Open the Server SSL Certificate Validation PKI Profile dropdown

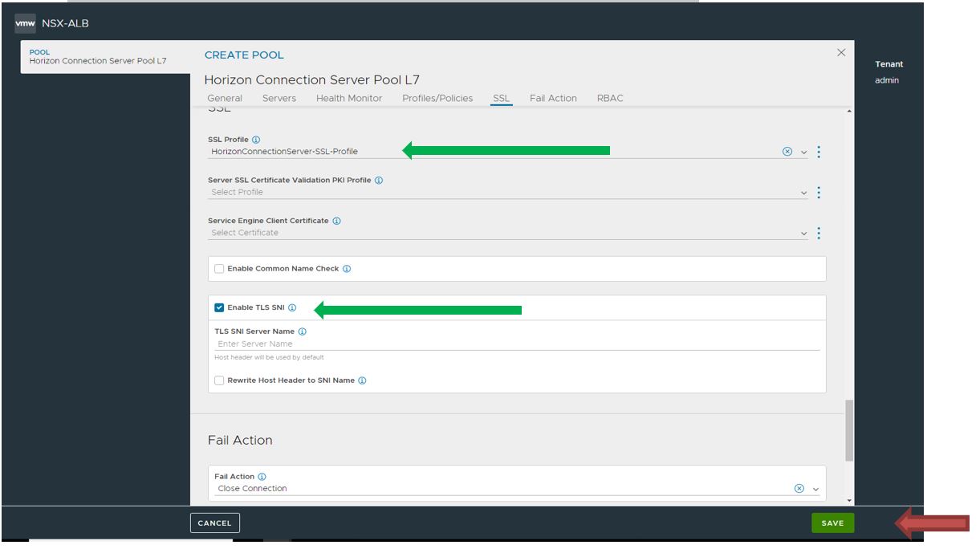[x=804, y=193]
